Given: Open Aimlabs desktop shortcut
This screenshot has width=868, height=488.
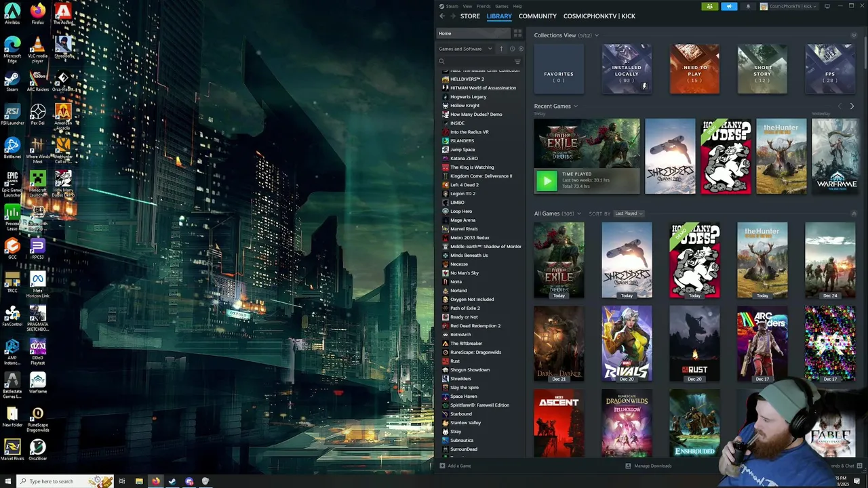Looking at the screenshot, I should [x=12, y=14].
